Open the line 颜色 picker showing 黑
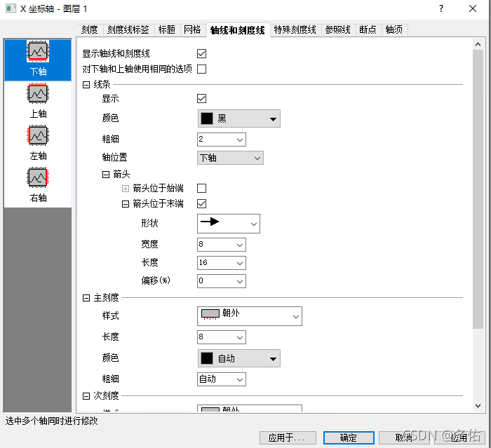 [239, 118]
